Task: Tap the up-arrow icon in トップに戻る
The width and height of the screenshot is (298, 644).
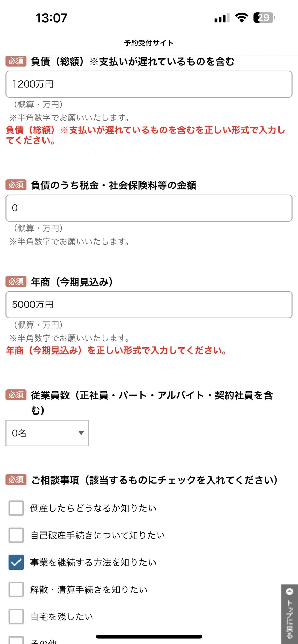Action: point(289,591)
